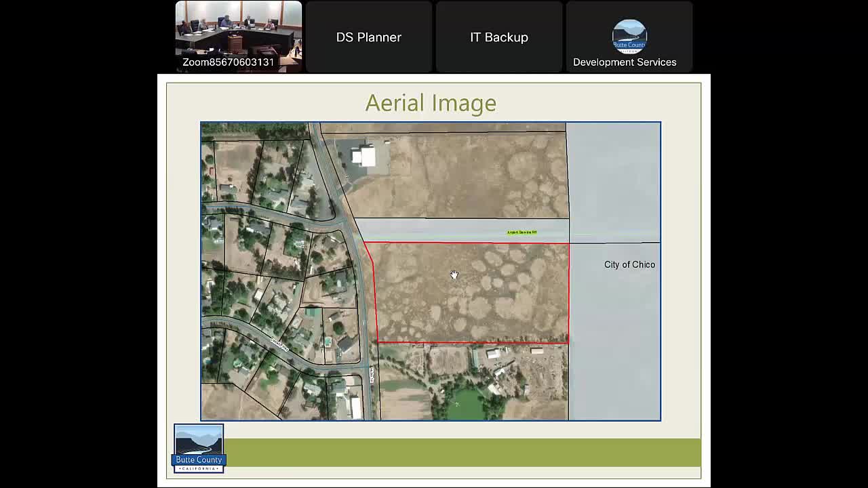Select the Aerial Image slide title
The image size is (868, 488).
[x=431, y=103]
